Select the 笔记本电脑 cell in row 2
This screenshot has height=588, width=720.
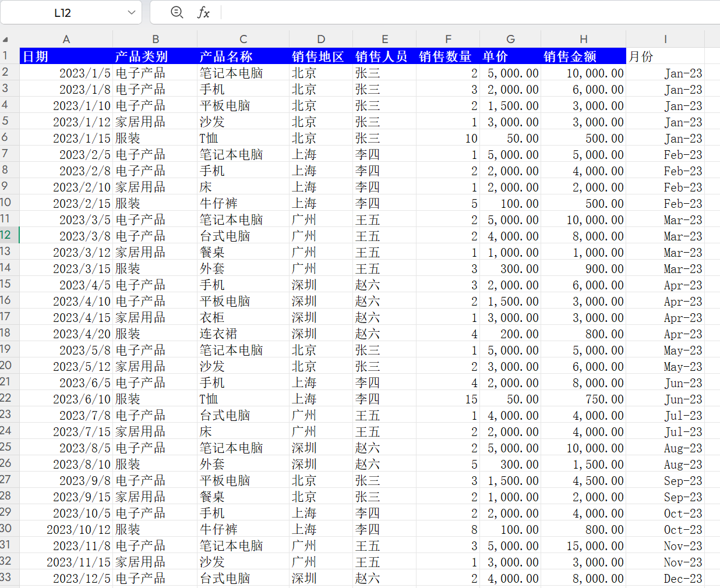tap(243, 73)
